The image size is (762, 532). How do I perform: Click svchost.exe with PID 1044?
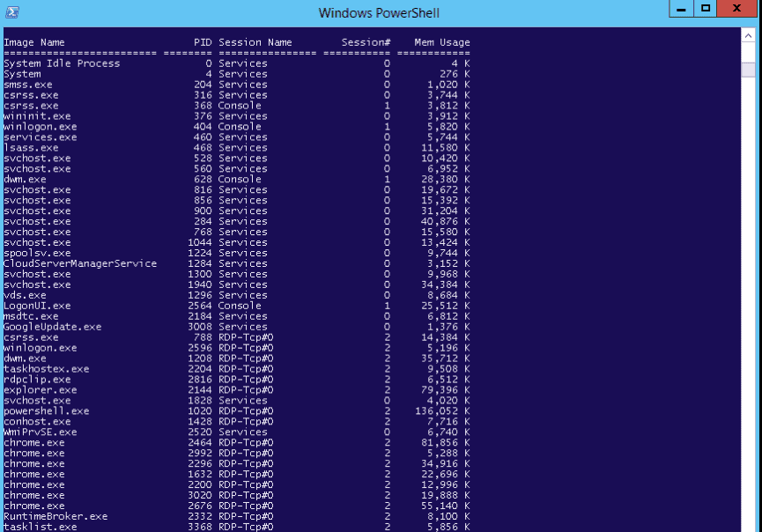(x=37, y=242)
